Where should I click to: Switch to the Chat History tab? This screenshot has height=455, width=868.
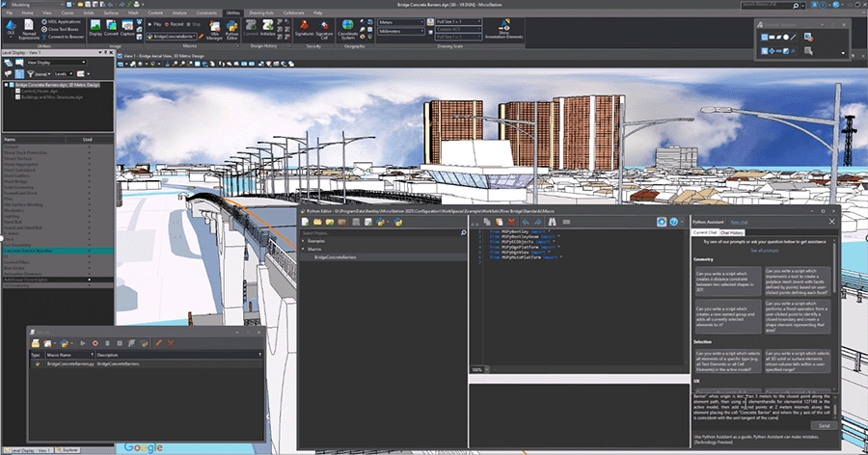(x=731, y=232)
